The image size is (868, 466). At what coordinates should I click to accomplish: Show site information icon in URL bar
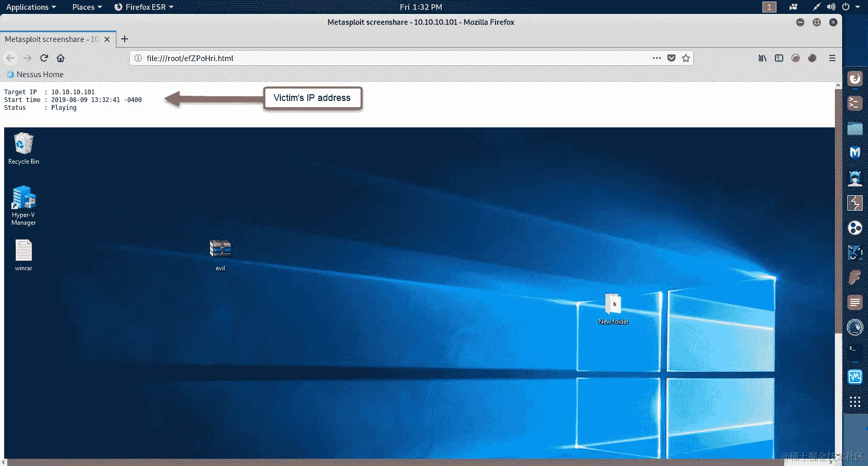138,58
